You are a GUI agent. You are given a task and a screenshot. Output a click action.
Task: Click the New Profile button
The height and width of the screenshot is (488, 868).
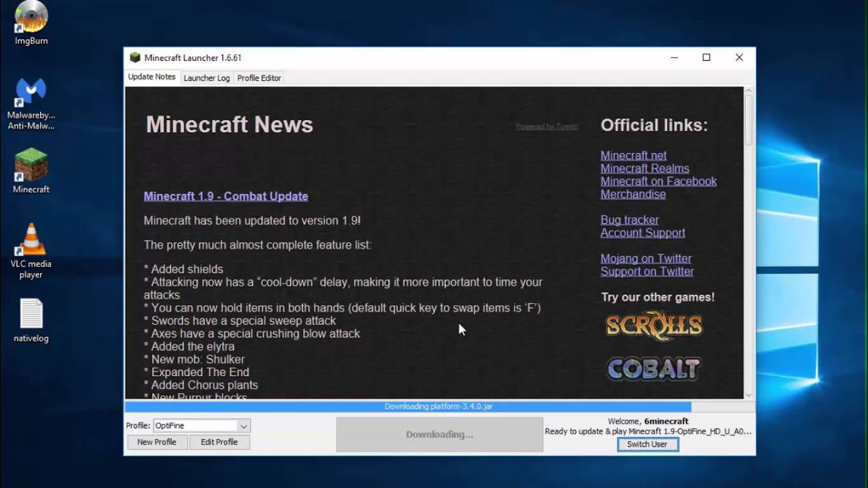tap(157, 442)
